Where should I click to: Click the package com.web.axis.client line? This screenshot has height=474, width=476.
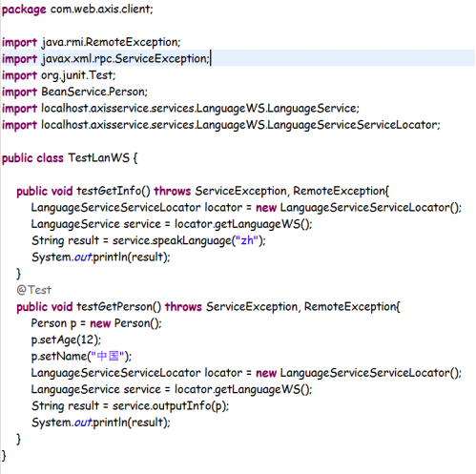77,10
